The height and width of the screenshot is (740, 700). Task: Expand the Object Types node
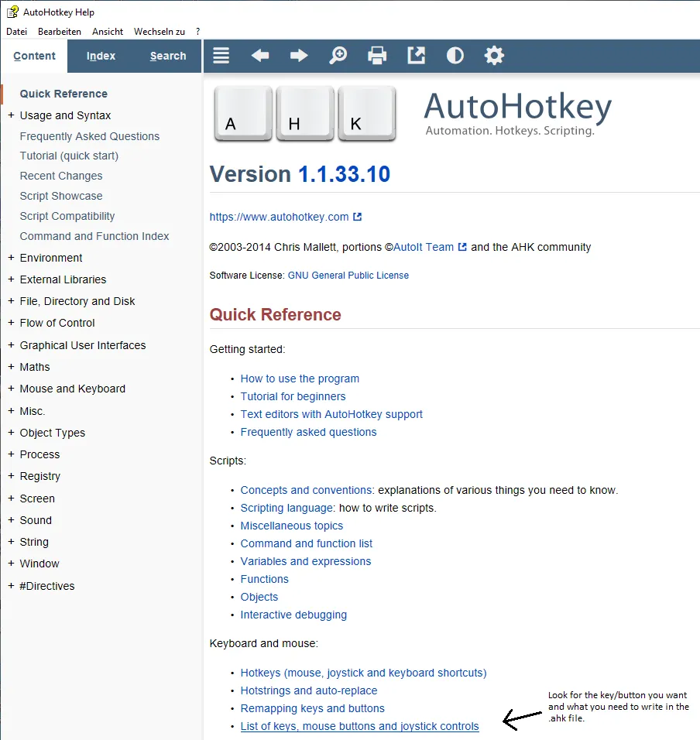(x=11, y=432)
